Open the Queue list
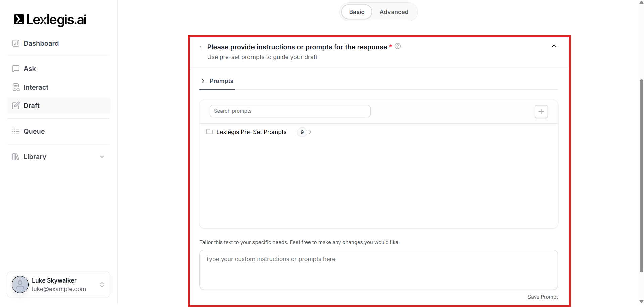 [34, 131]
